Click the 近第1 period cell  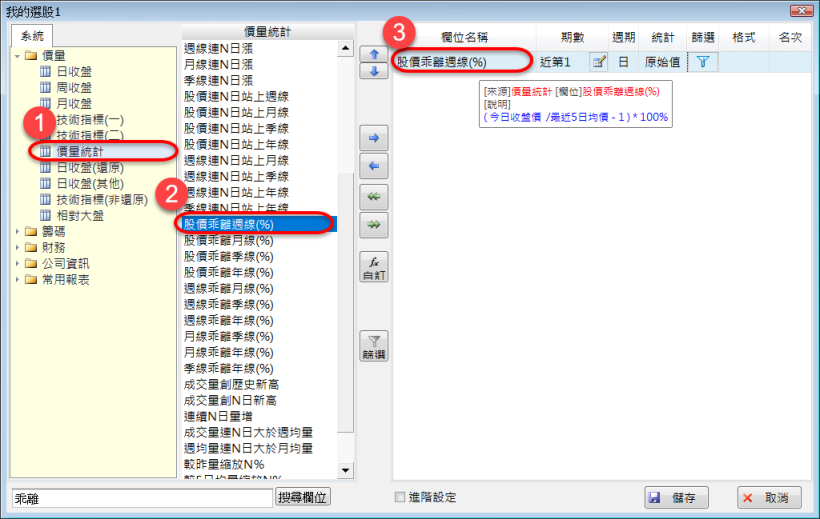click(563, 62)
